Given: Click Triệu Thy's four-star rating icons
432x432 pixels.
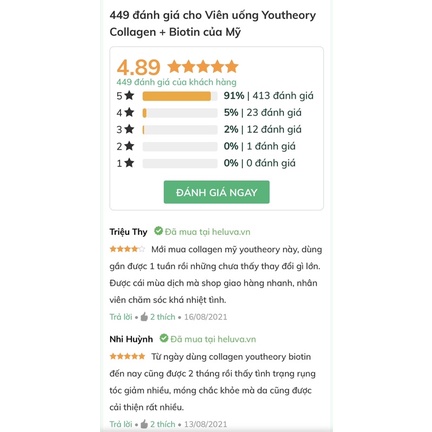Looking at the screenshot, I should click(x=127, y=249).
